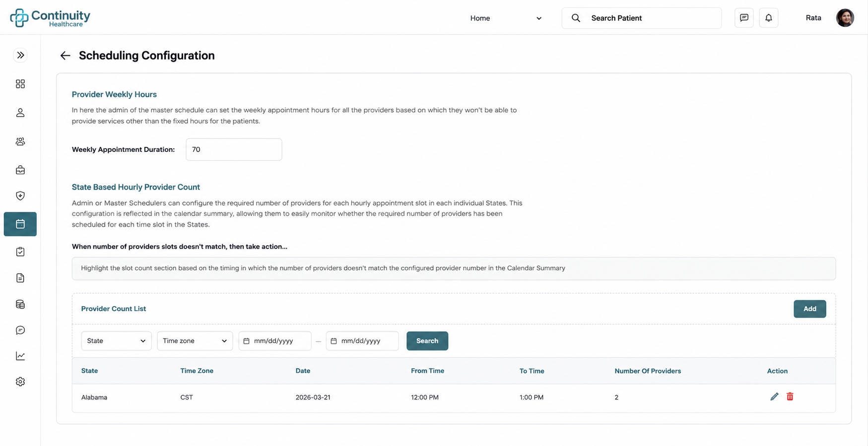Click the Scheduling Configuration page title
Image resolution: width=868 pixels, height=446 pixels.
click(x=147, y=56)
